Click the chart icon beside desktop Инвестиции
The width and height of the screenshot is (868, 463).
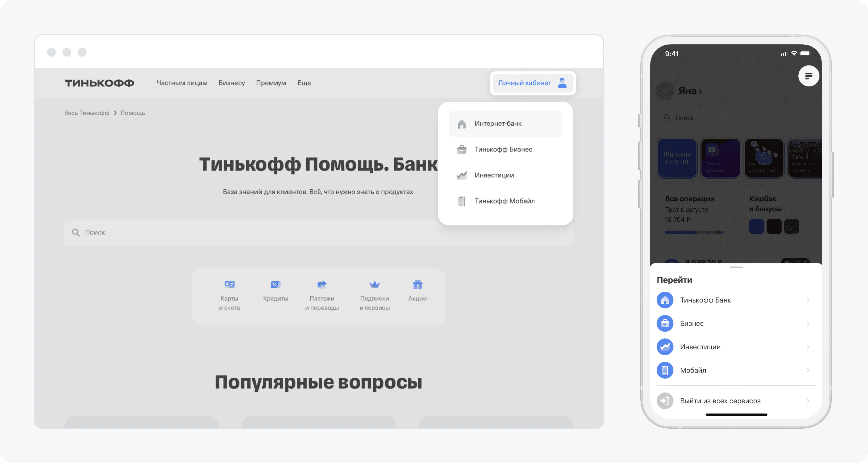pos(462,175)
